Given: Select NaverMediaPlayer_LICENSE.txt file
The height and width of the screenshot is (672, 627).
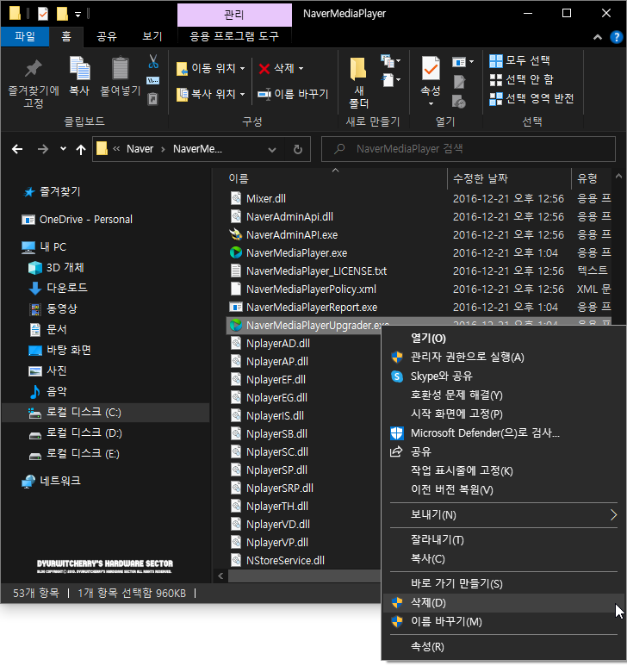Looking at the screenshot, I should coord(316,271).
